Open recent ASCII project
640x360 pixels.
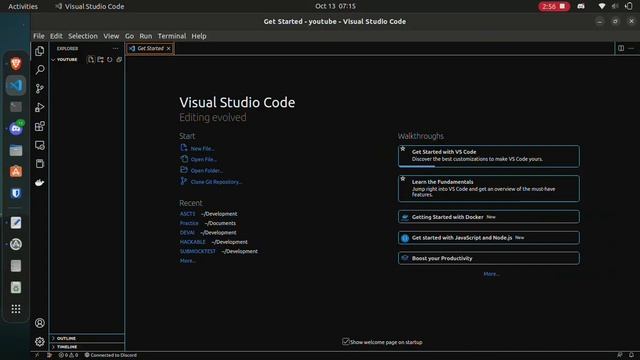pyautogui.click(x=187, y=214)
